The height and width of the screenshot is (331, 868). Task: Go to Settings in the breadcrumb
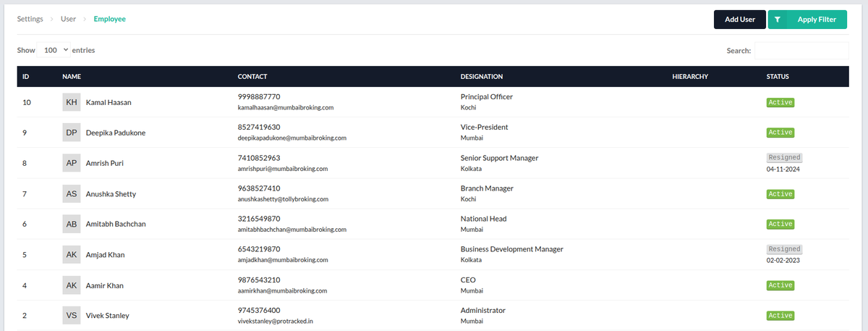30,19
